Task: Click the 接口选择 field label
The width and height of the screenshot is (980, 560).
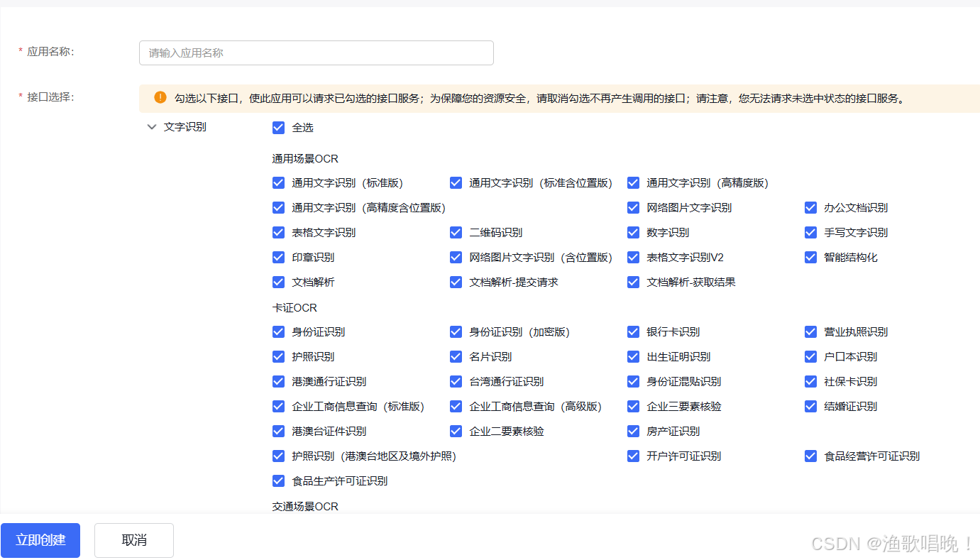Action: (50, 97)
